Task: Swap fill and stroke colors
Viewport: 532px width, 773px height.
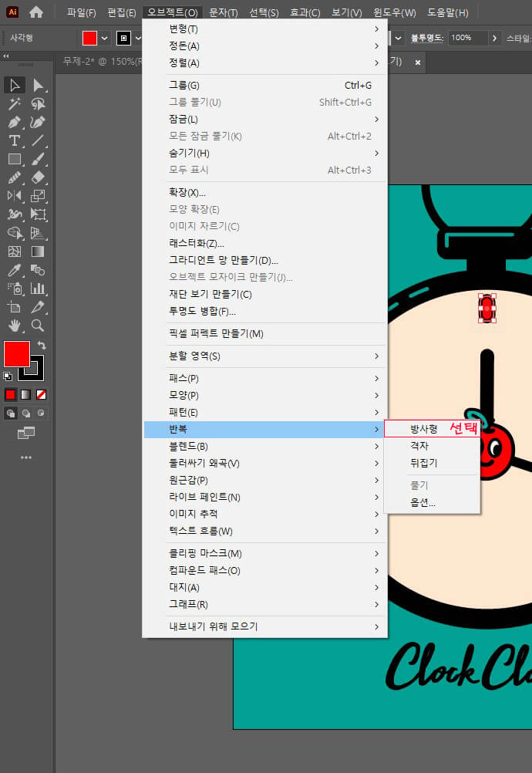Action: (42, 345)
